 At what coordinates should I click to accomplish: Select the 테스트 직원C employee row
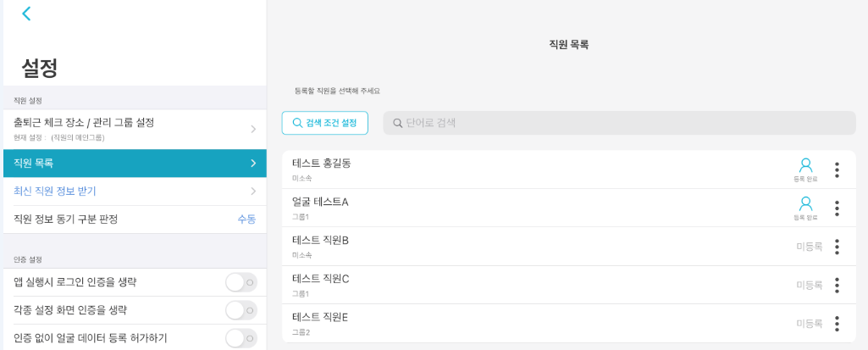click(x=508, y=285)
